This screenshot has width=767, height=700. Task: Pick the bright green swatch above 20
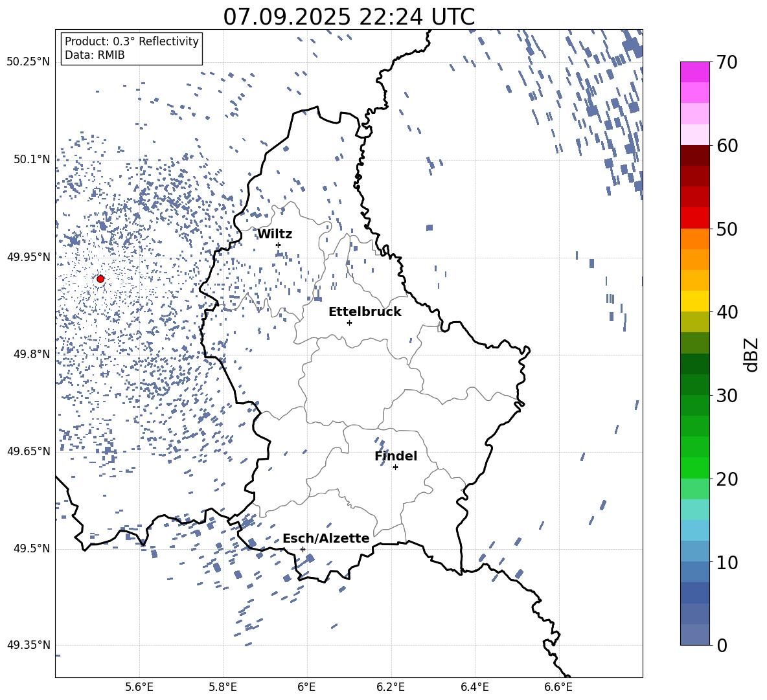click(695, 468)
